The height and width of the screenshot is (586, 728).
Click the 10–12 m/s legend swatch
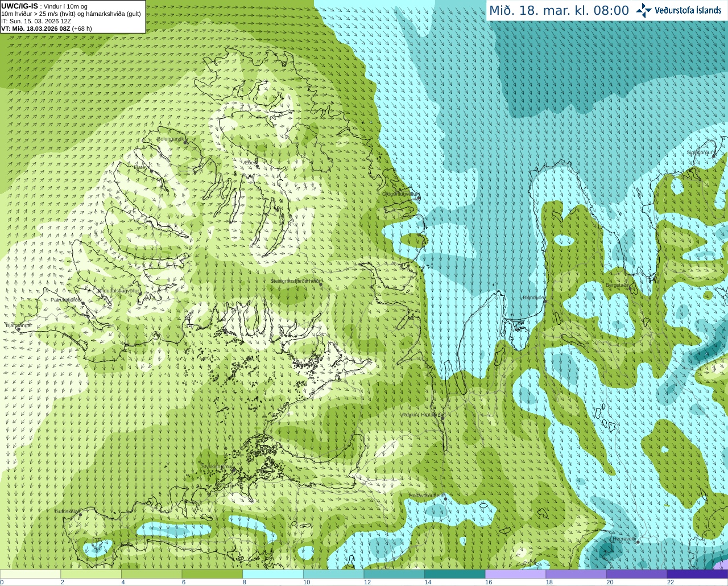[334, 574]
